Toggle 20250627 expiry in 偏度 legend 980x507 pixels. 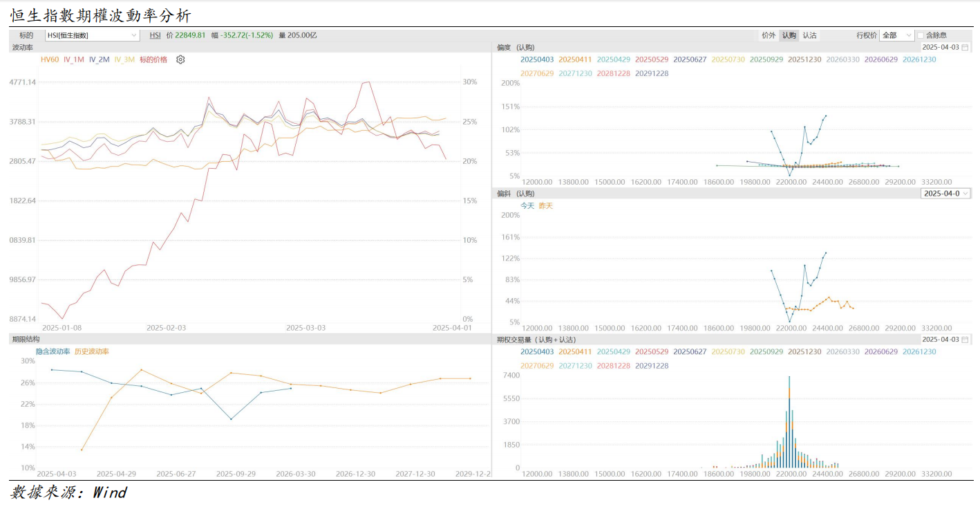click(690, 59)
